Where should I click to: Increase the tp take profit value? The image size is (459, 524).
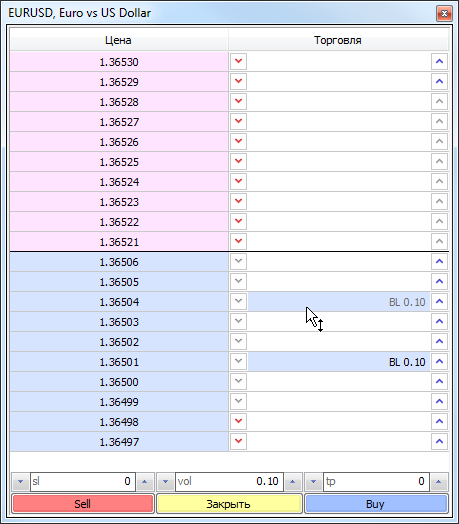point(439,482)
